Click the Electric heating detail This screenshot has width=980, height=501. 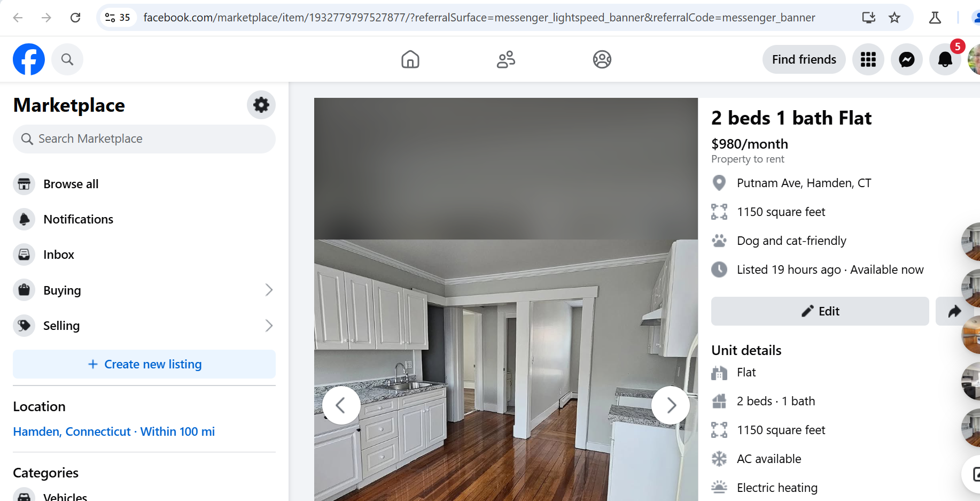point(777,488)
